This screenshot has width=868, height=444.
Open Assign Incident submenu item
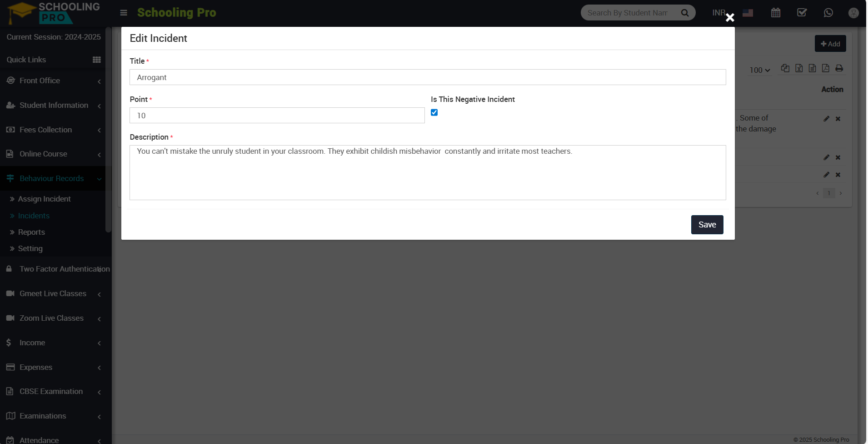[45, 199]
